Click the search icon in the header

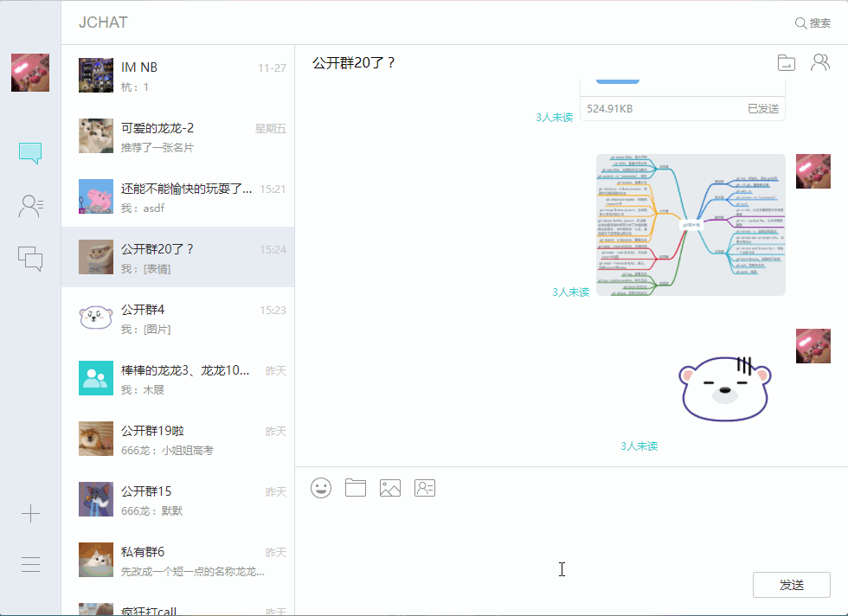[x=800, y=22]
